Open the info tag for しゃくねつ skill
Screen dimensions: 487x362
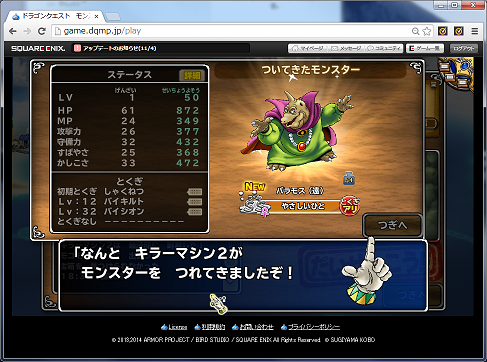195,192
